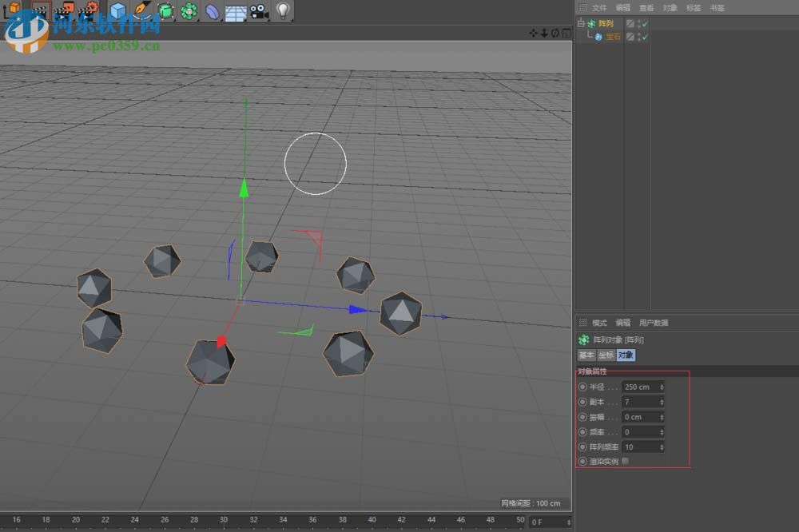Switch to the 坐标 tab
The width and height of the screenshot is (799, 532).
tap(606, 355)
